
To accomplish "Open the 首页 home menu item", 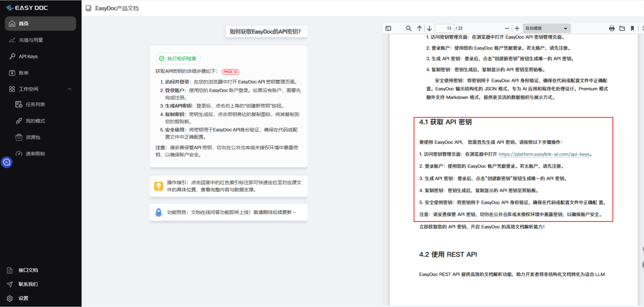I will coord(40,24).
